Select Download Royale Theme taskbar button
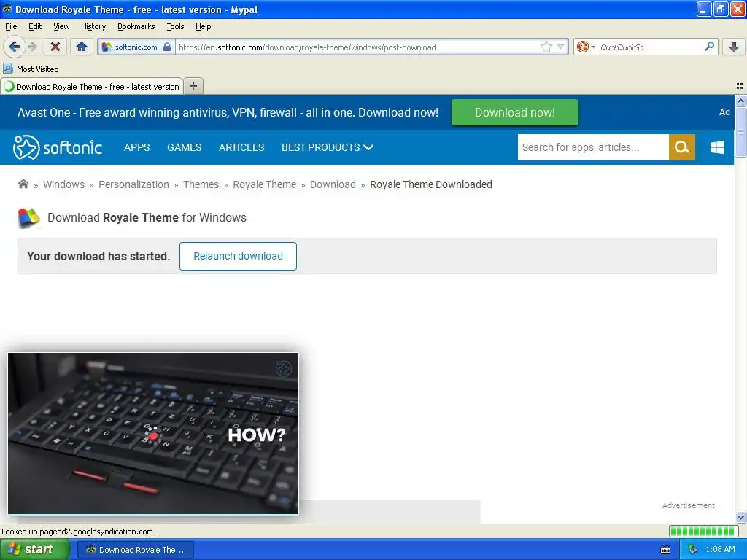Screen dimensions: 747x560 (x=135, y=550)
